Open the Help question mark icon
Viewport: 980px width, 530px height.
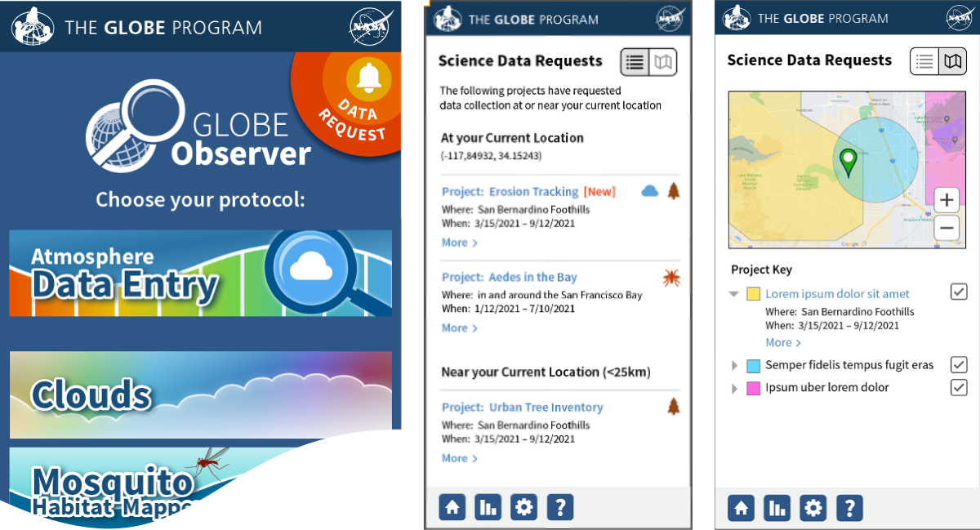[560, 506]
